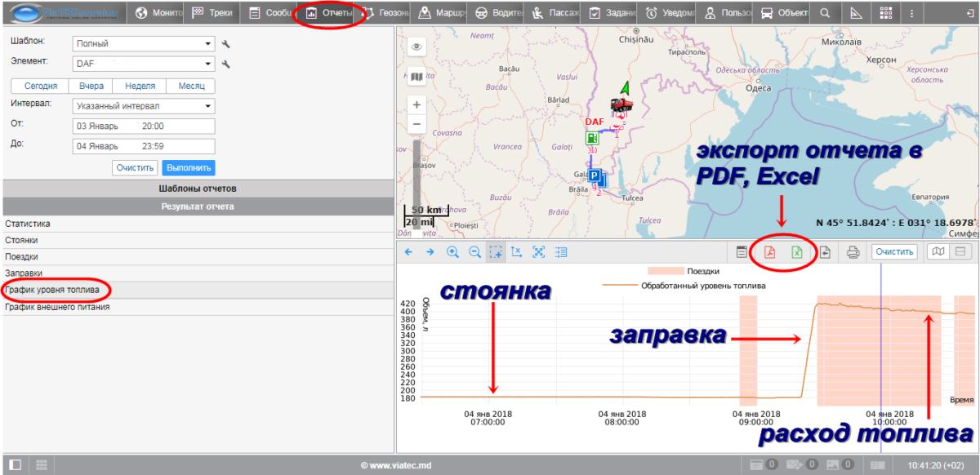Open the Отчеты tab
Screen dimensions: 980x475
330,13
